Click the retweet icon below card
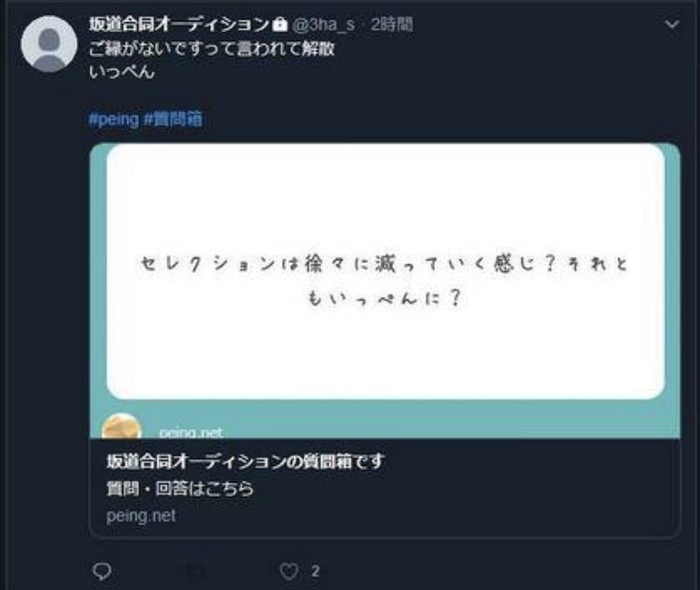The image size is (700, 590). [196, 571]
